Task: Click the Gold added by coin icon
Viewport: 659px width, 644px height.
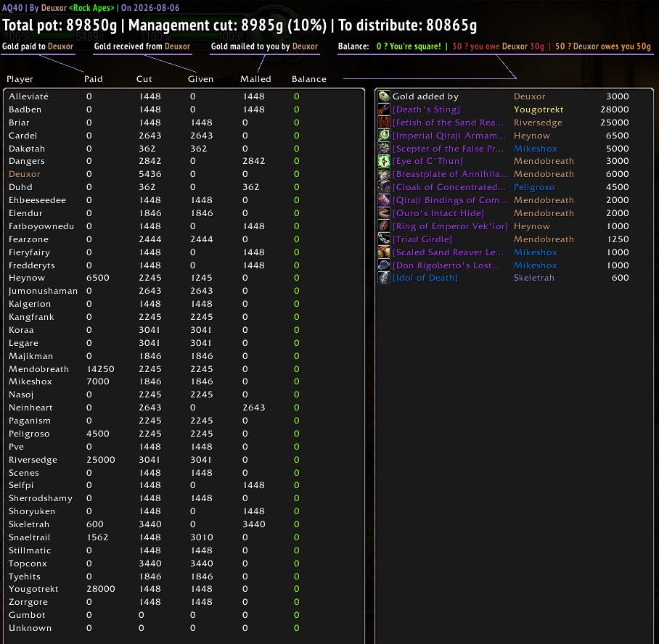Action: click(384, 96)
